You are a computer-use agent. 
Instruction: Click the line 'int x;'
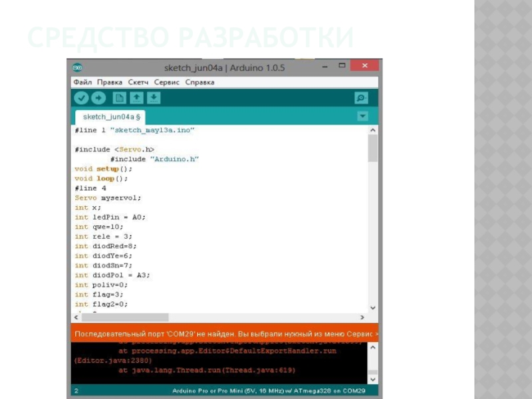click(x=88, y=207)
